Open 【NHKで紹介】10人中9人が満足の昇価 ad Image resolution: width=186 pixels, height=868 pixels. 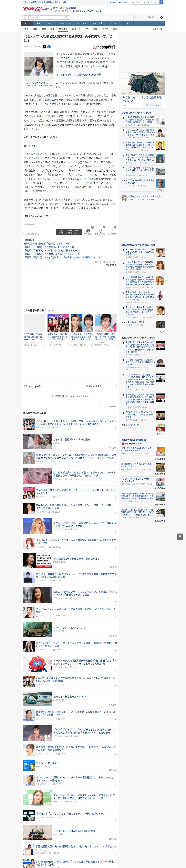(75, 831)
